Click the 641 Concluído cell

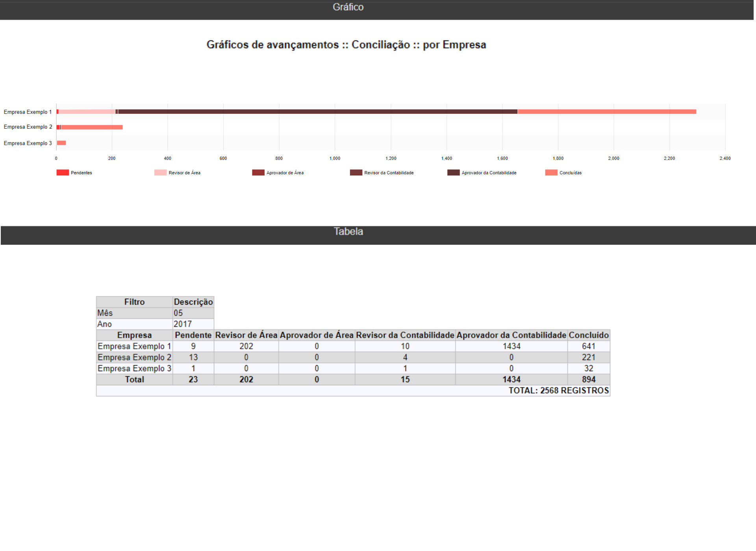pyautogui.click(x=589, y=346)
